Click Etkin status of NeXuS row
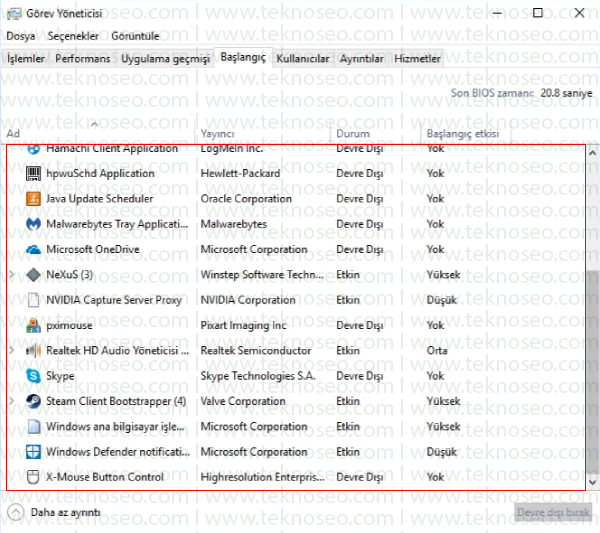The width and height of the screenshot is (600, 533). [x=348, y=274]
